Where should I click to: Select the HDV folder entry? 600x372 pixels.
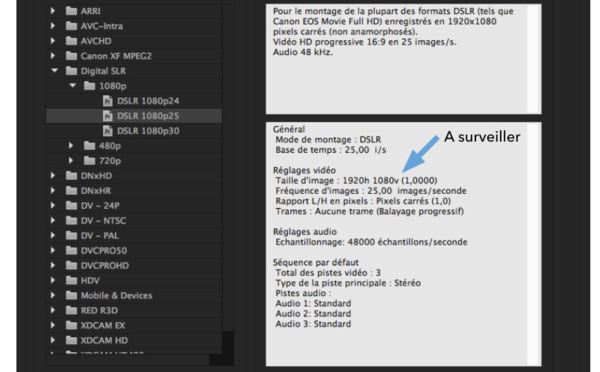(x=134, y=281)
